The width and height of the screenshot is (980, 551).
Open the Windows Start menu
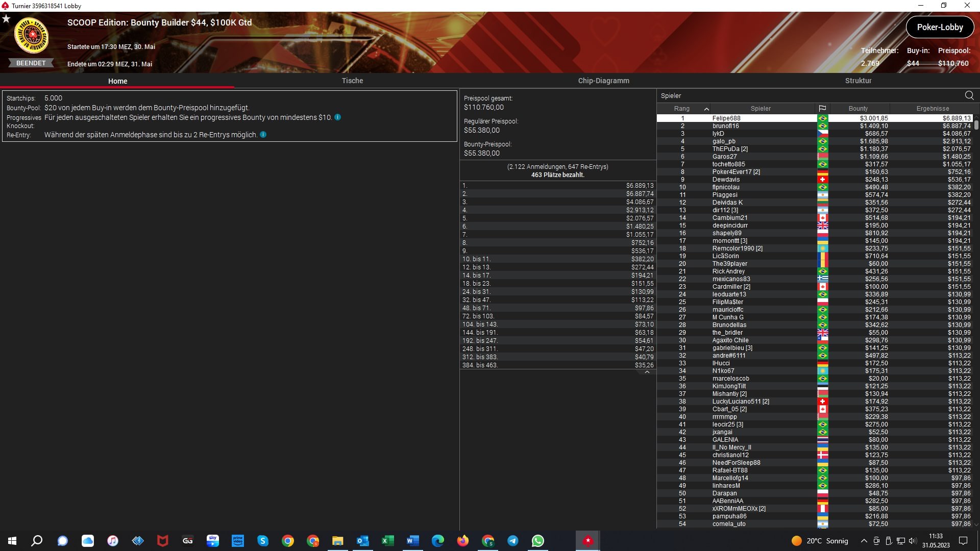12,541
